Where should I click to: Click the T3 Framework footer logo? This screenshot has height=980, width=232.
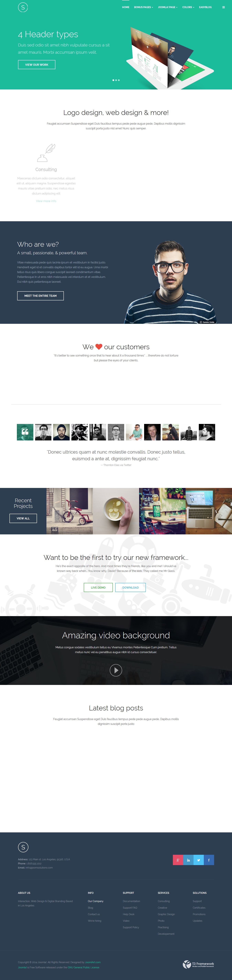tap(198, 964)
